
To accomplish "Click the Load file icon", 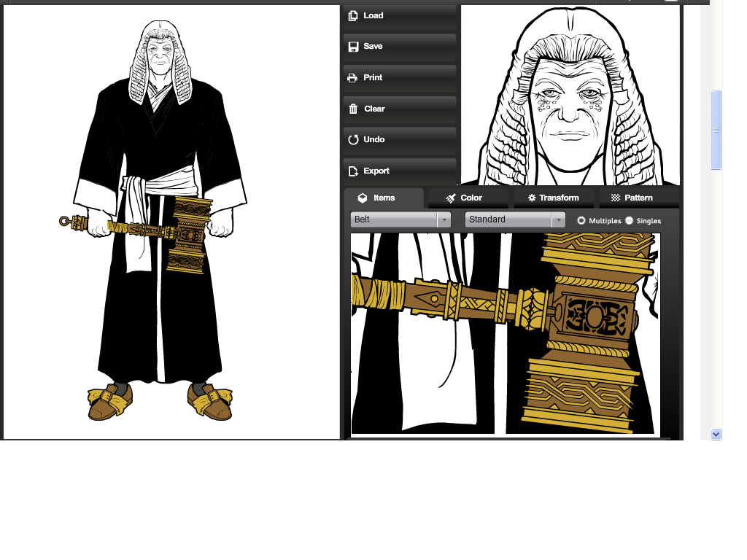I will (353, 15).
